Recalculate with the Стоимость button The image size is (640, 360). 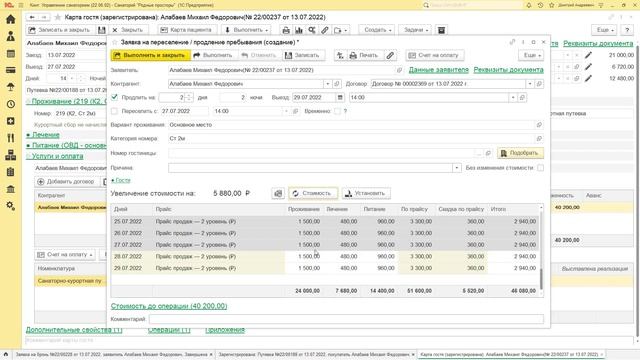click(x=313, y=193)
